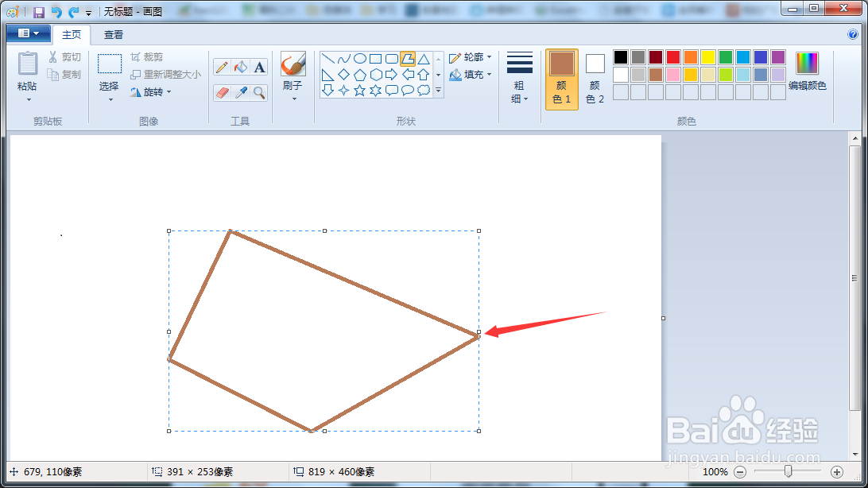
Task: Open the Outline (轮廓) dropdown
Action: [x=471, y=57]
